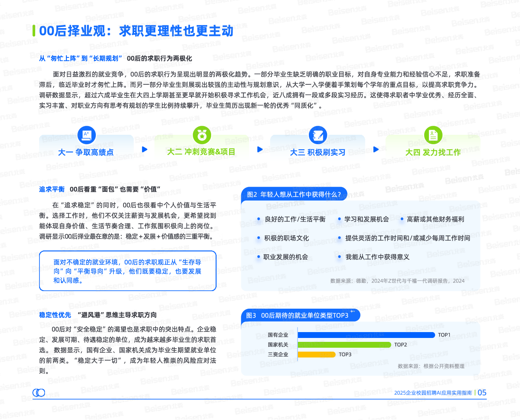Screen dimensions: 520x420
Task: Click the green medal icon above 大二
Action: [x=202, y=135]
